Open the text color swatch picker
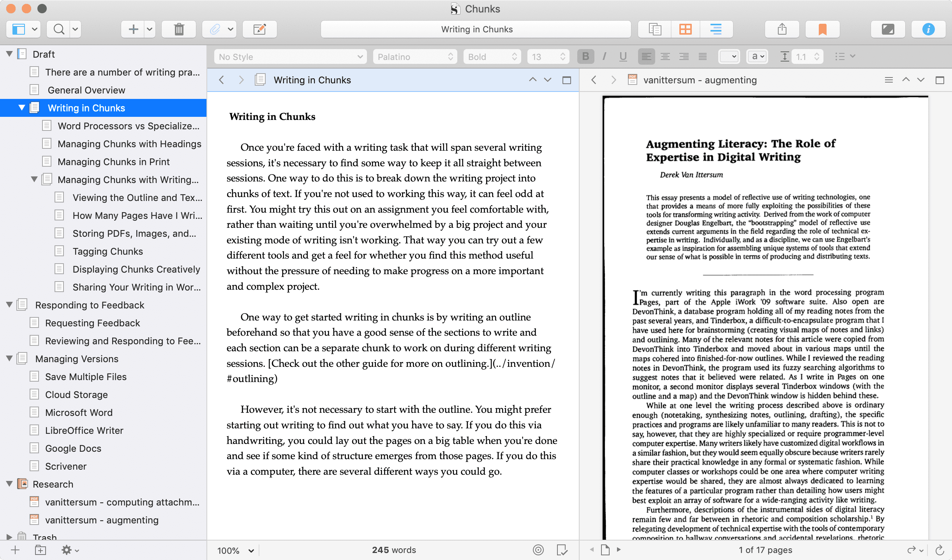Viewport: 952px width, 560px height. click(729, 57)
